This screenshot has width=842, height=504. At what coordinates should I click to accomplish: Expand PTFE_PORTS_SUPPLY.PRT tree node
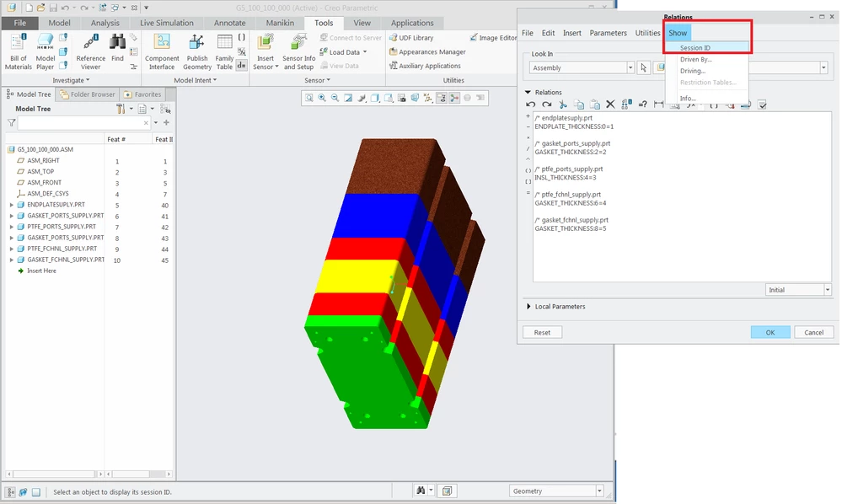[11, 227]
